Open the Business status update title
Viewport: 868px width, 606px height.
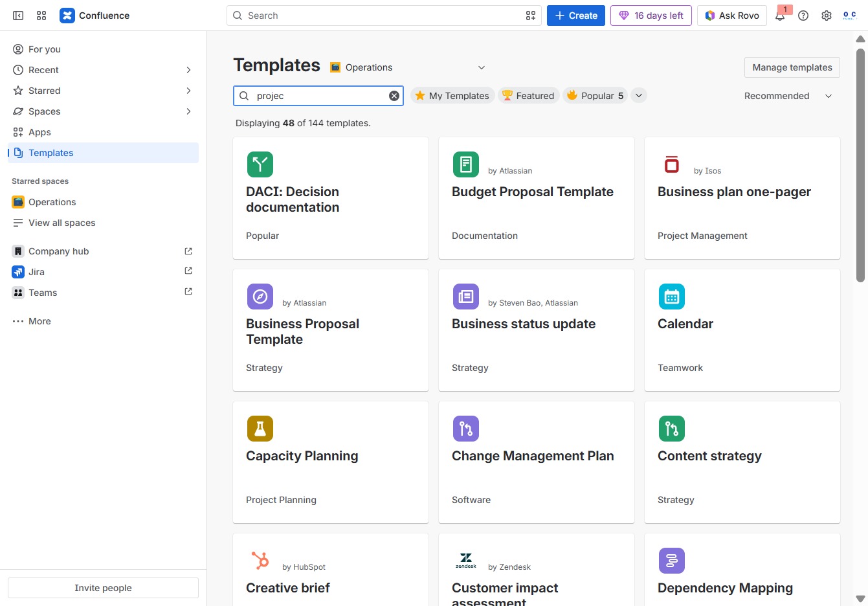[524, 324]
